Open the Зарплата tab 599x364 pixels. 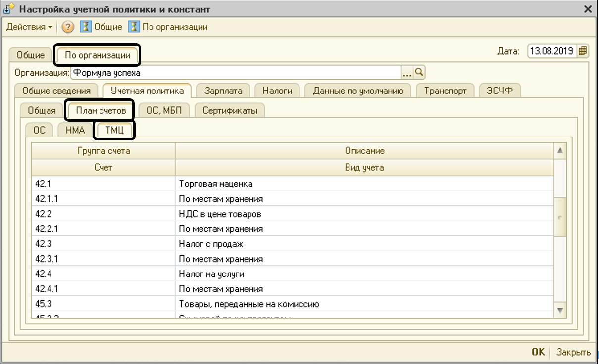click(223, 91)
